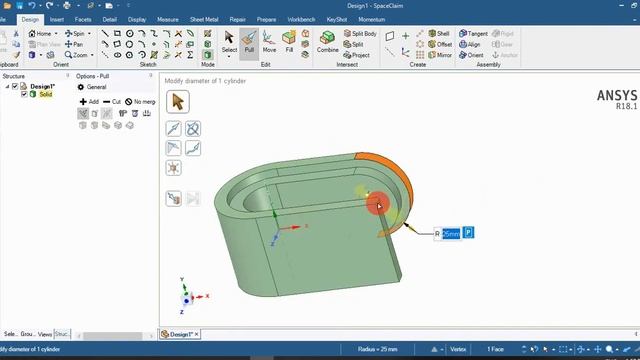The image size is (640, 360).
Task: Activate the Sweep tool guide
Action: tap(193, 148)
